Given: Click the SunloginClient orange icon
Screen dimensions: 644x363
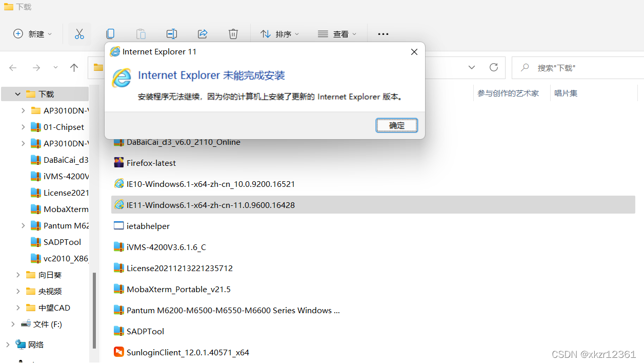Looking at the screenshot, I should tap(119, 352).
